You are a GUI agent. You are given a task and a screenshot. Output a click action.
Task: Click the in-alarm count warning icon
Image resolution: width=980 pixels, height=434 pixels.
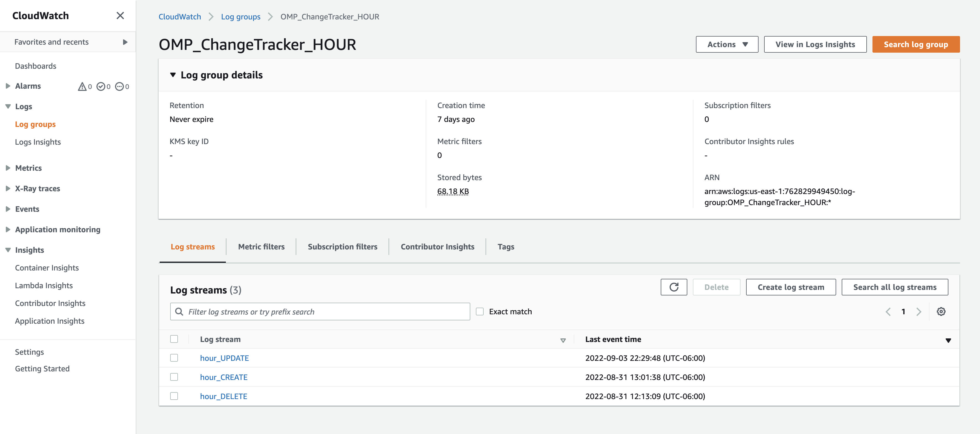(x=82, y=86)
